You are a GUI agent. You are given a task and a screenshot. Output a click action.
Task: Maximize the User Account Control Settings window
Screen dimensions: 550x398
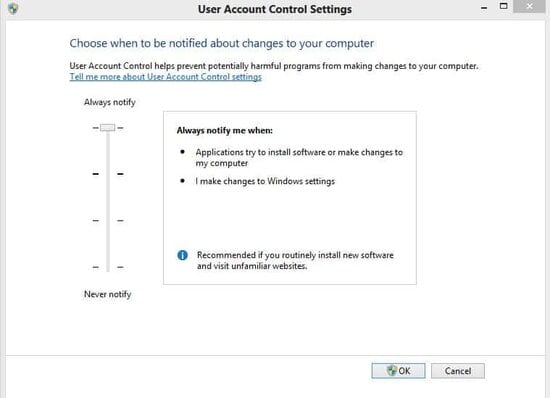pyautogui.click(x=503, y=6)
